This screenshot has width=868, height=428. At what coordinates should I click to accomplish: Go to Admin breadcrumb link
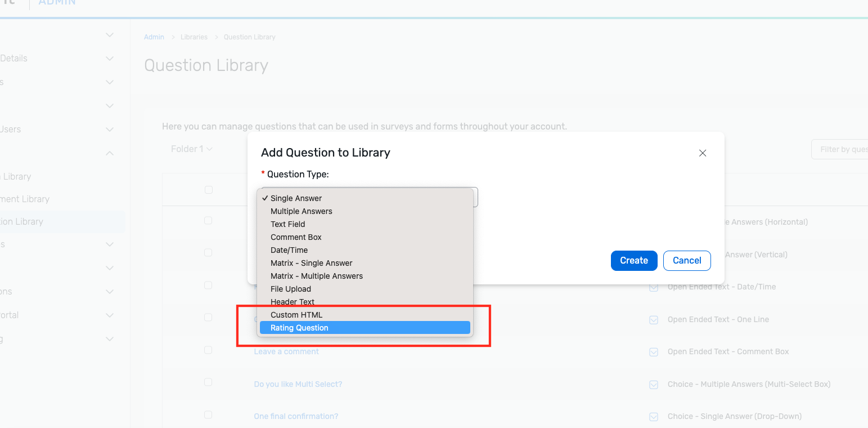click(154, 37)
